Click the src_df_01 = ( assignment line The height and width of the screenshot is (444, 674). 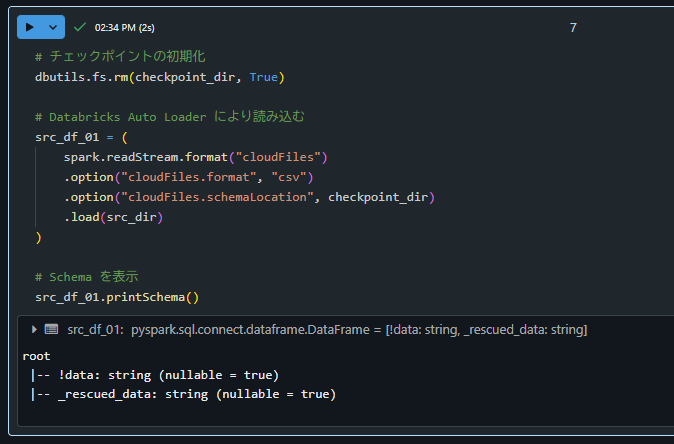(81, 137)
